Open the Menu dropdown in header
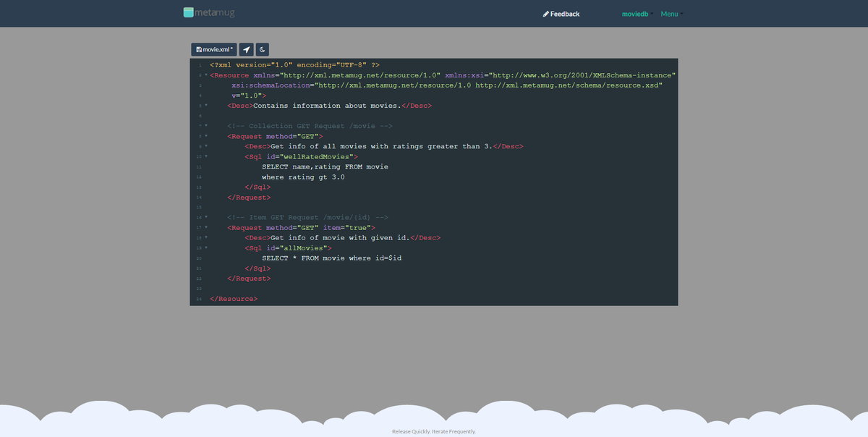 [x=671, y=14]
